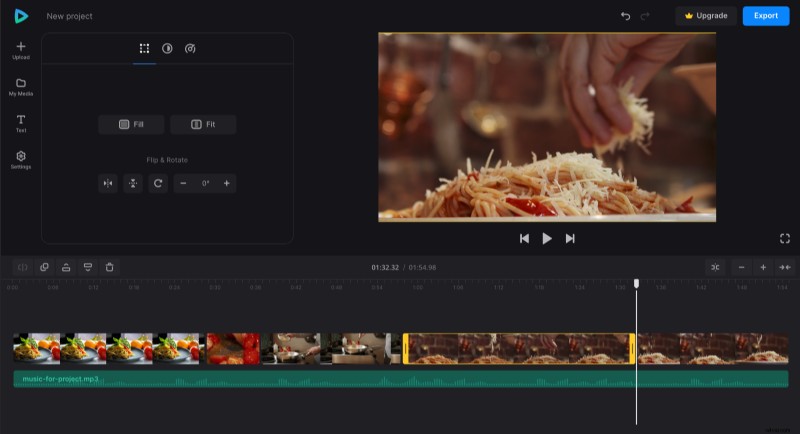Screen dimensions: 800x434
Task: Click the rotation degree value field
Action: pyautogui.click(x=205, y=184)
